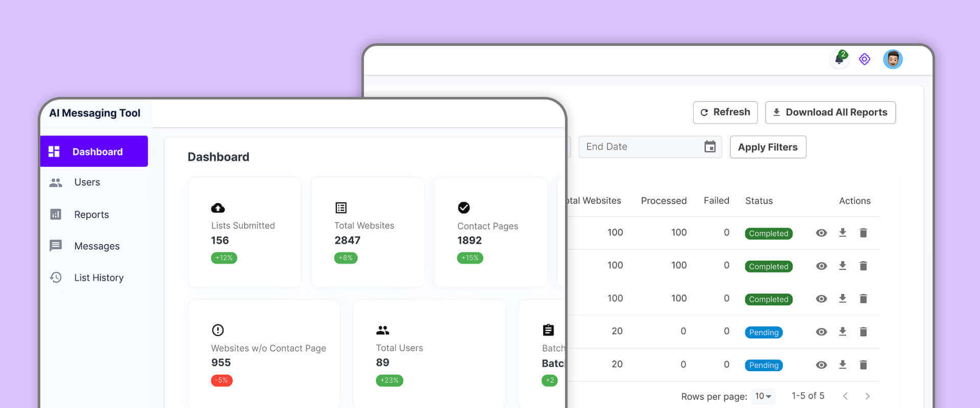Image resolution: width=980 pixels, height=408 pixels.
Task: Go to next page with right chevron
Action: (x=867, y=396)
